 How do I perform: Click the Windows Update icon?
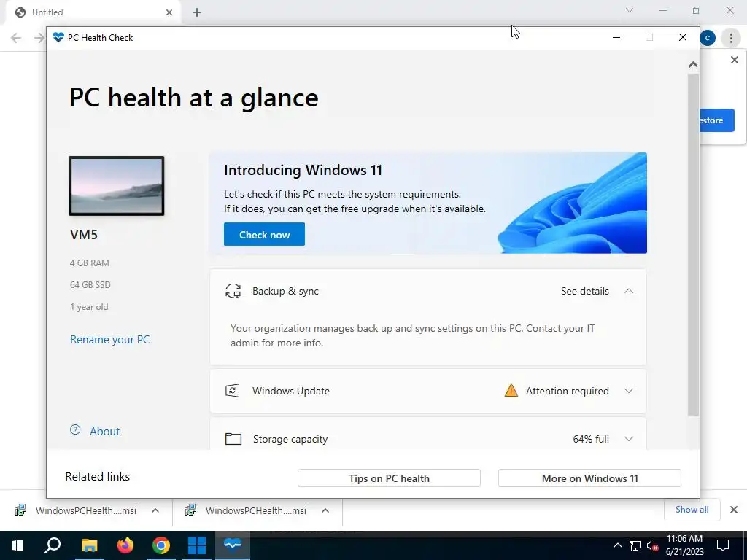(233, 391)
